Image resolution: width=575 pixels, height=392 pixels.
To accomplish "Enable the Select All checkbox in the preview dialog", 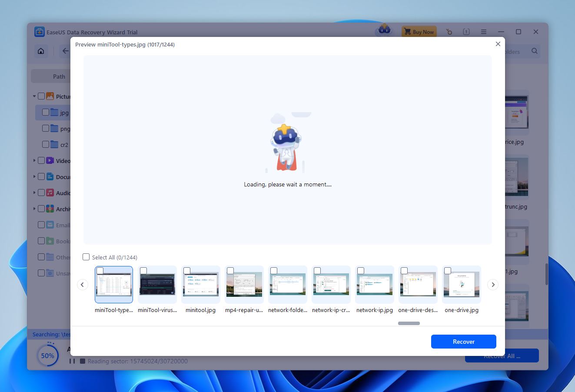I will [86, 257].
